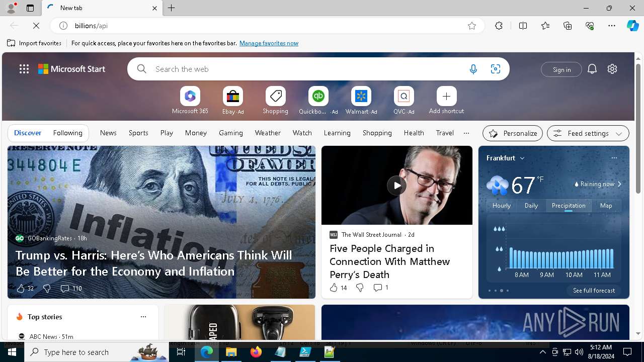644x362 pixels.
Task: Open comments on Trump vs. Harris article
Action: pyautogui.click(x=71, y=289)
